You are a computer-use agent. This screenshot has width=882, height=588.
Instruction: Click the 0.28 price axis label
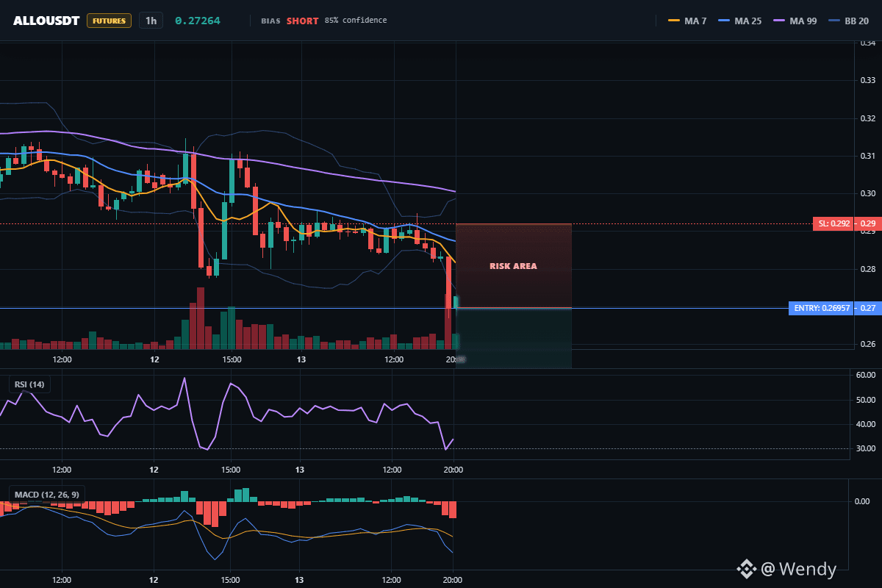click(x=867, y=269)
